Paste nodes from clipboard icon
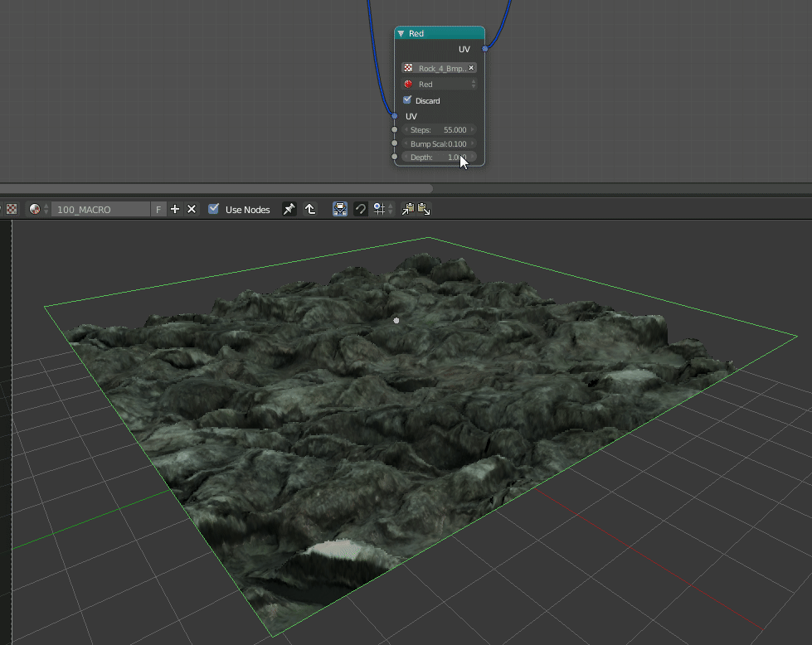 point(424,209)
